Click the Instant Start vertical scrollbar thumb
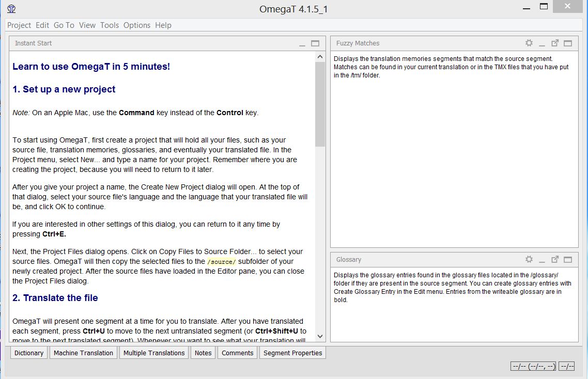 click(320, 104)
